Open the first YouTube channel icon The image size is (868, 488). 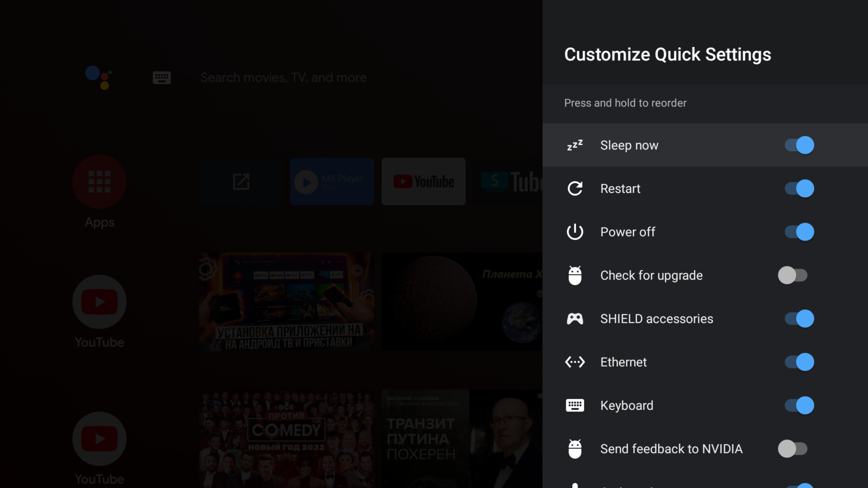pyautogui.click(x=99, y=302)
